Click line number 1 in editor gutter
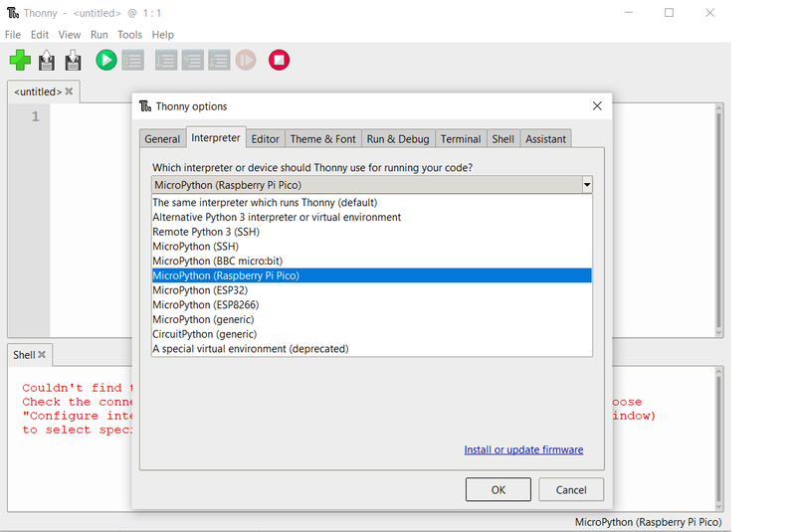Screen dimensions: 802x532 35,116
